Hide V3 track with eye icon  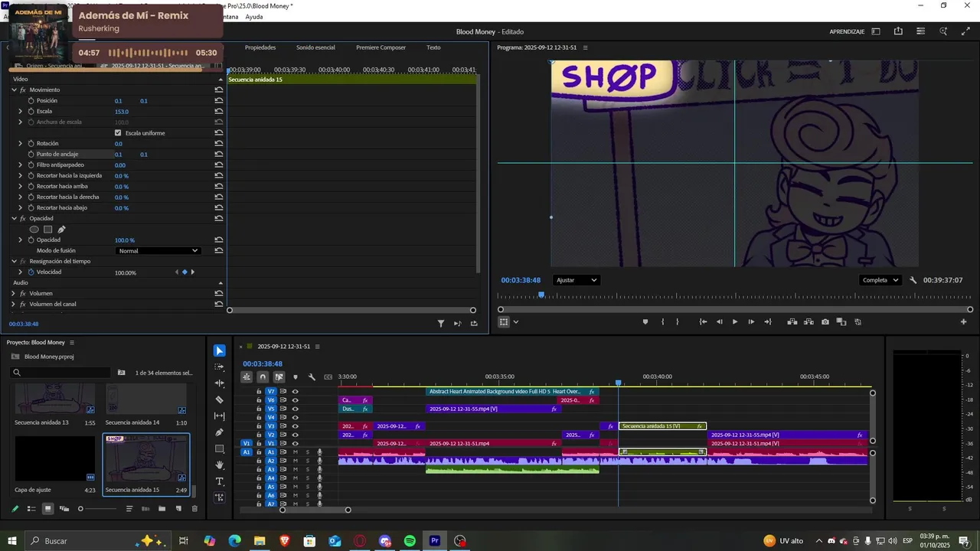295,426
